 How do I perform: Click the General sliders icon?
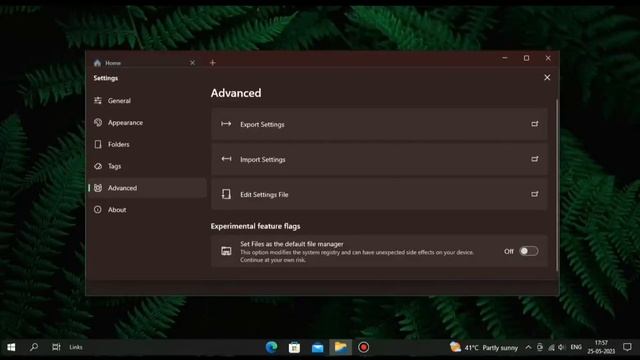point(98,100)
